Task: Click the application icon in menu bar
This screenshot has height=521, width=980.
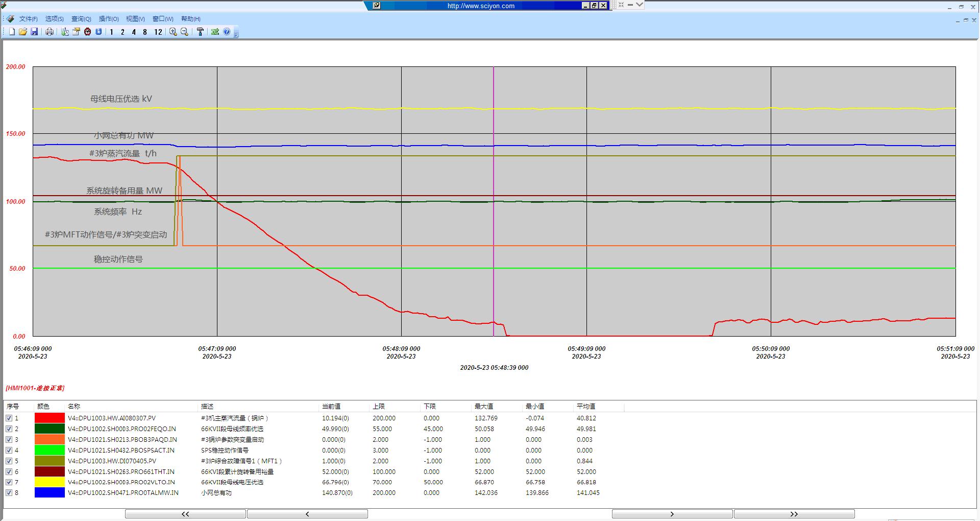Action: coord(10,19)
